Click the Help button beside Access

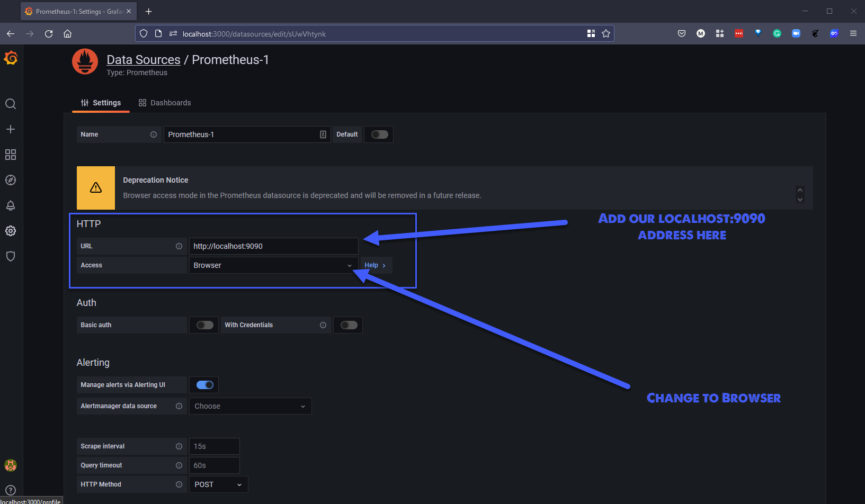(375, 265)
